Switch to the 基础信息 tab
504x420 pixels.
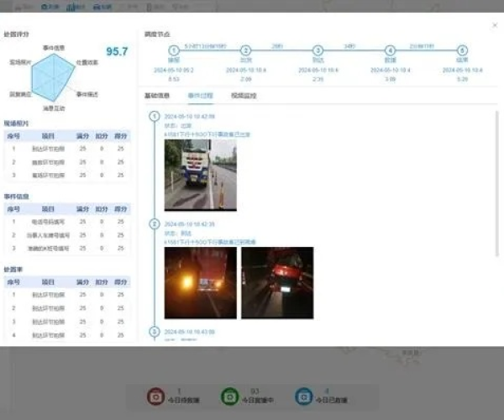tap(157, 96)
